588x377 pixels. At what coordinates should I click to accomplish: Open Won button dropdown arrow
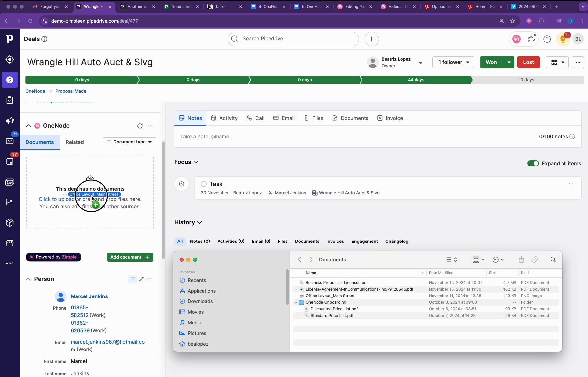coord(509,62)
